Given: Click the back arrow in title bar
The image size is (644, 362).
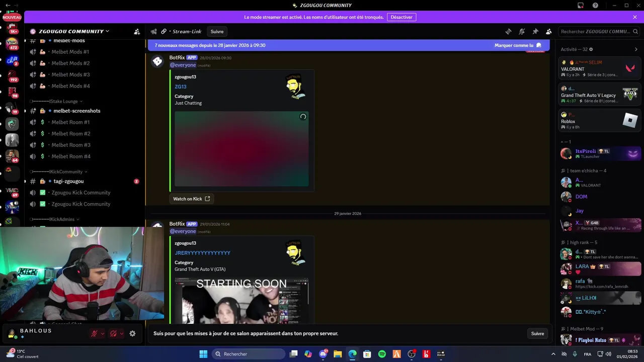Looking at the screenshot, I should [8, 5].
